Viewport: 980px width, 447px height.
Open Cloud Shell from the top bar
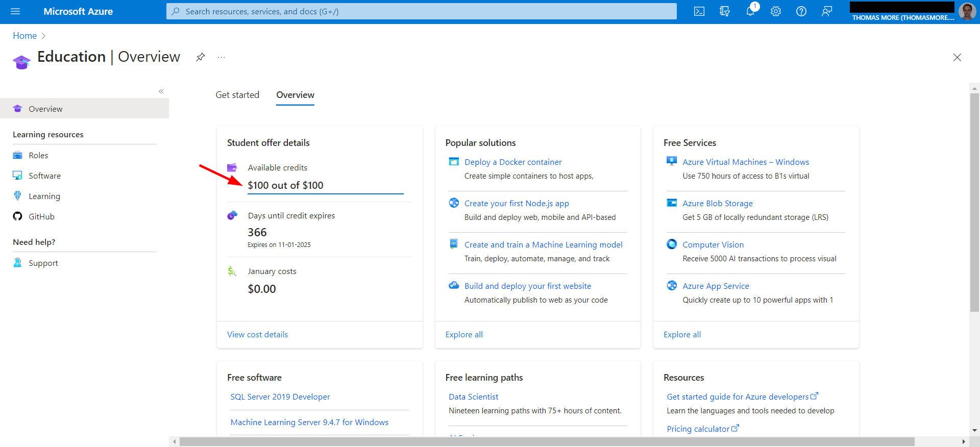[699, 11]
